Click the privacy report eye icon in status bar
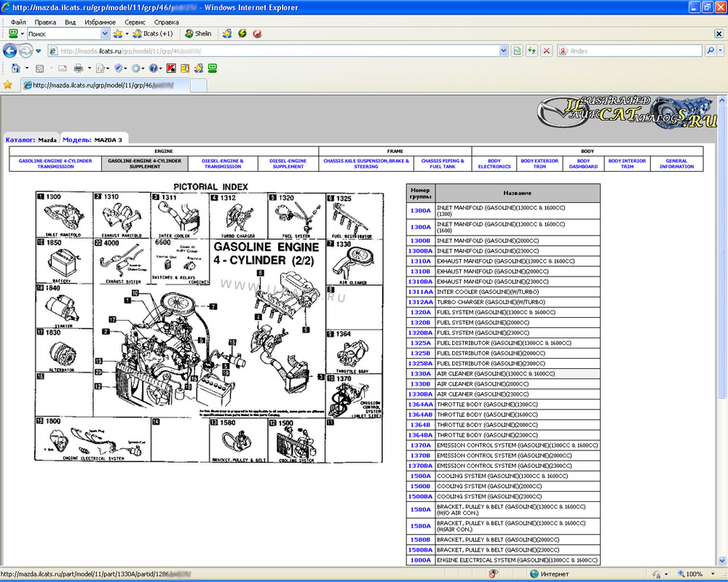The image size is (728, 582). [493, 574]
